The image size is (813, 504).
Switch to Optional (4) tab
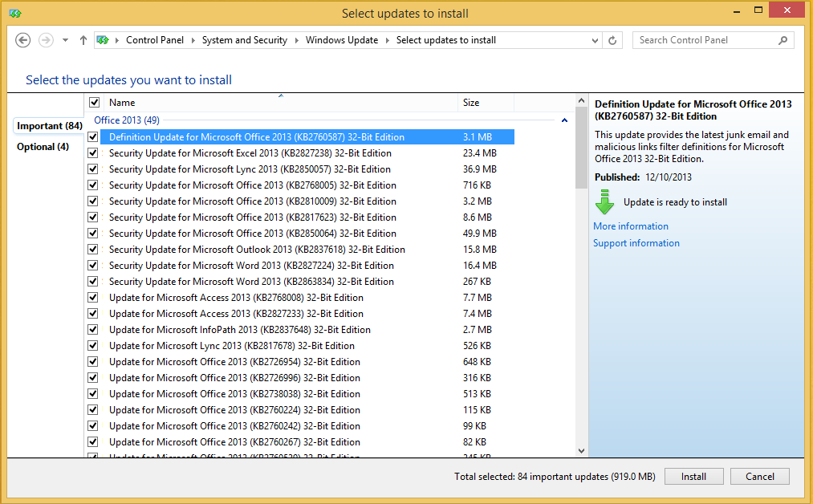tap(43, 147)
